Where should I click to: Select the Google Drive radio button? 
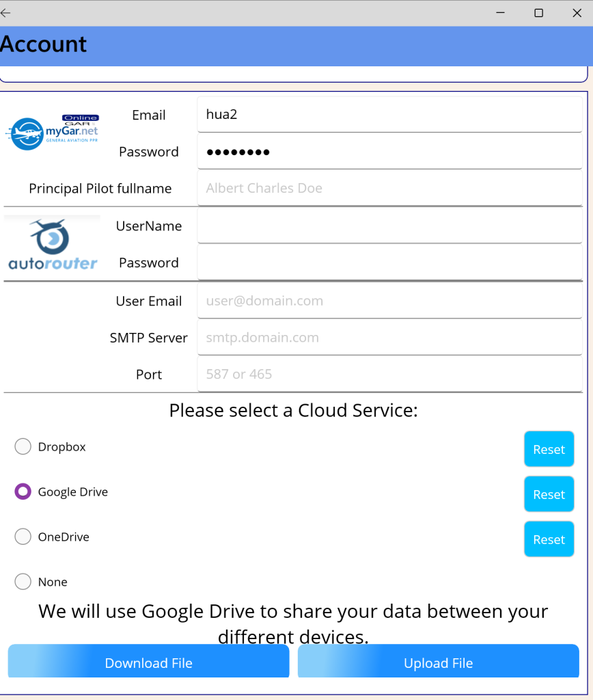pos(23,492)
